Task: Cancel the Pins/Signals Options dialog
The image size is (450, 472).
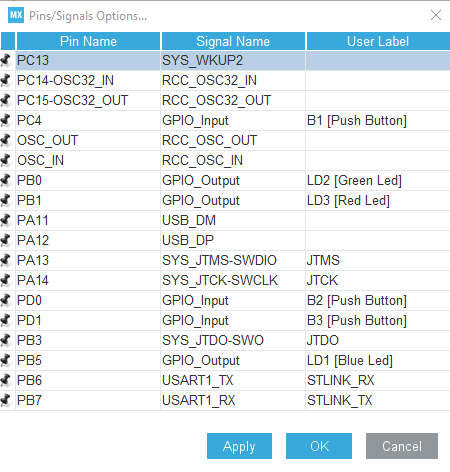Action: tap(402, 446)
